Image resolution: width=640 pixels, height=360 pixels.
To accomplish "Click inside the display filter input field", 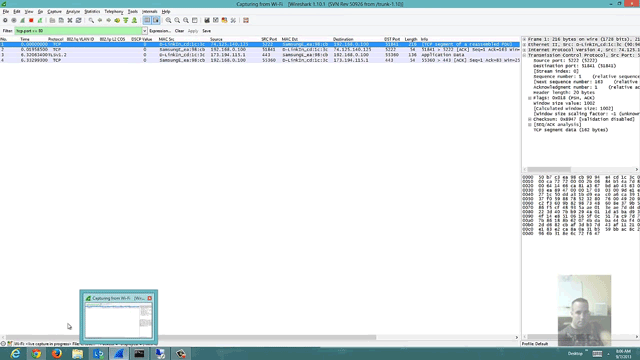I will (78, 31).
